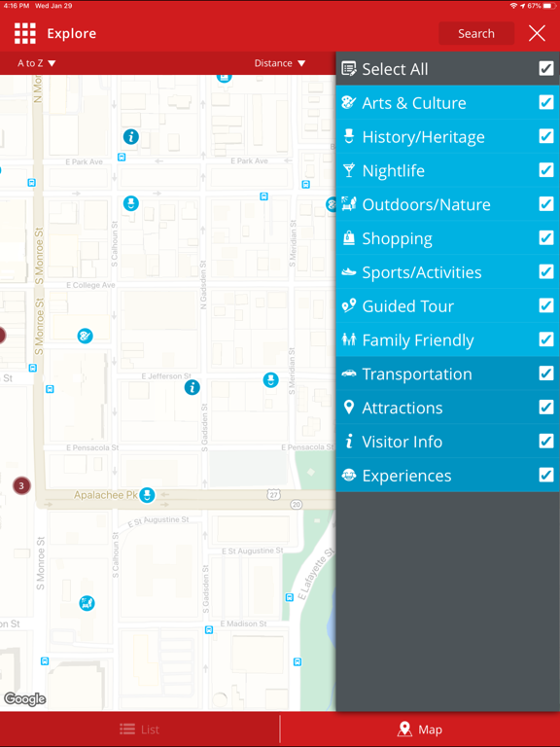
Task: Uncheck the Outdoors/Nature checkbox
Action: tap(546, 204)
